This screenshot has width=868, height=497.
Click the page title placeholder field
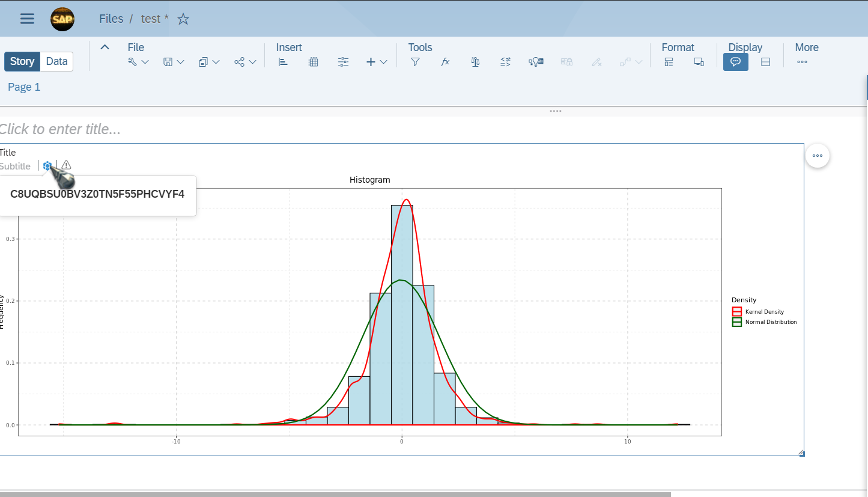60,129
